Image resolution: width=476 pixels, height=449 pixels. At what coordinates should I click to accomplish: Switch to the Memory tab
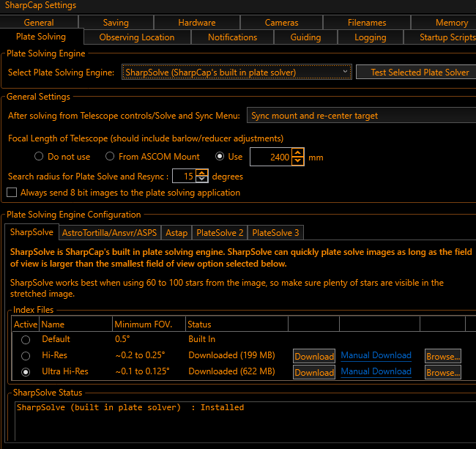444,22
